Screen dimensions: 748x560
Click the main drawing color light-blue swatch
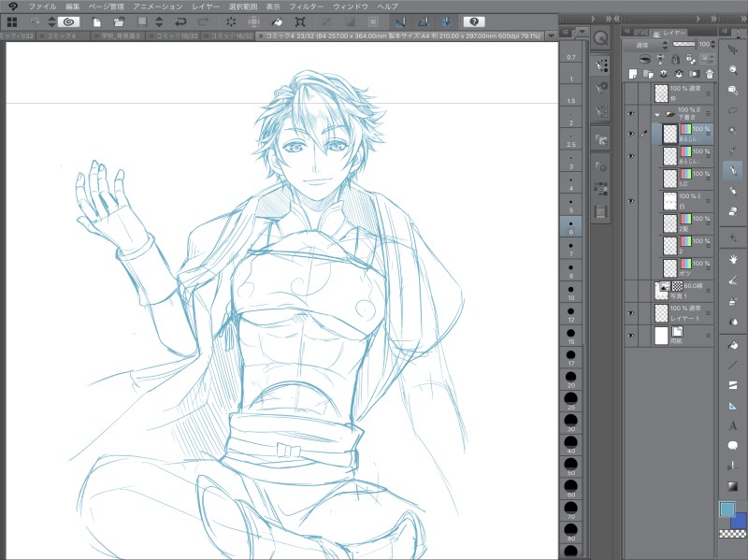click(727, 510)
